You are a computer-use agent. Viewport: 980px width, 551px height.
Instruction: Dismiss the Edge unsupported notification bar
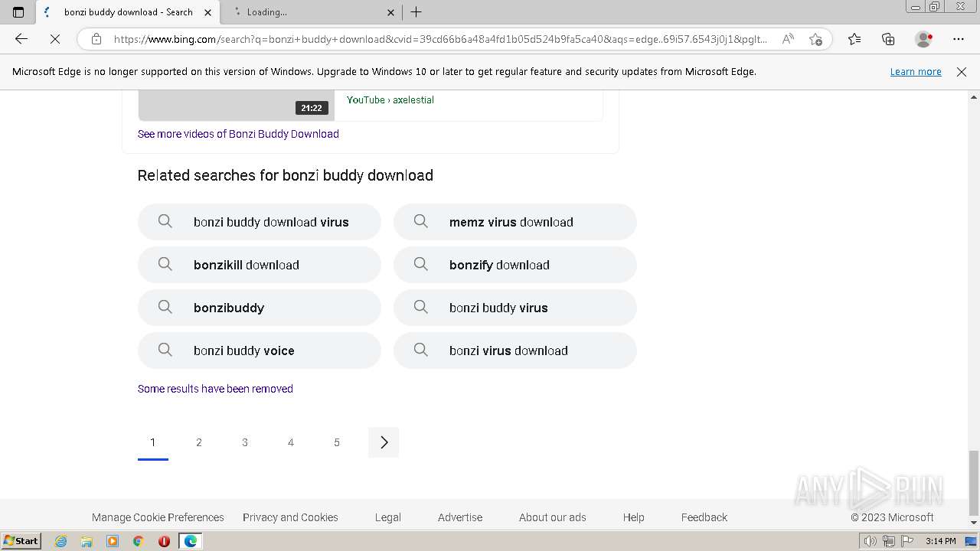(x=962, y=72)
